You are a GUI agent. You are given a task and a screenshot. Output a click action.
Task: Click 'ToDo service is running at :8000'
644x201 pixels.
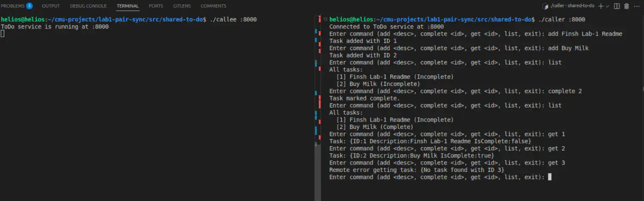coord(55,26)
